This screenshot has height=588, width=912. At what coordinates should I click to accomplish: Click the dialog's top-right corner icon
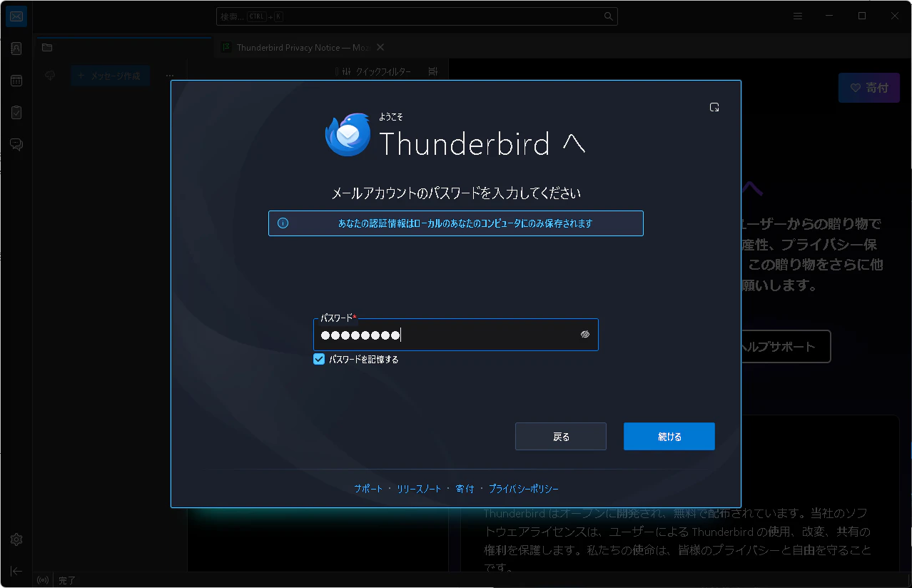coord(714,107)
